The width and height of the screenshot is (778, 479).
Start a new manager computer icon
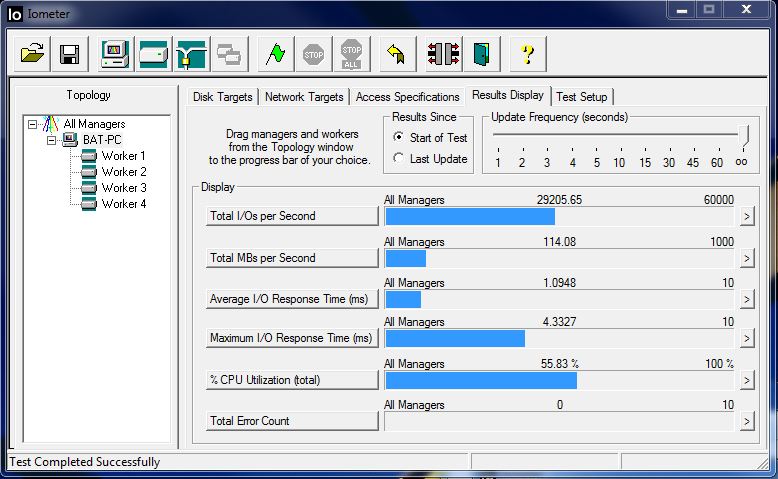tap(115, 54)
